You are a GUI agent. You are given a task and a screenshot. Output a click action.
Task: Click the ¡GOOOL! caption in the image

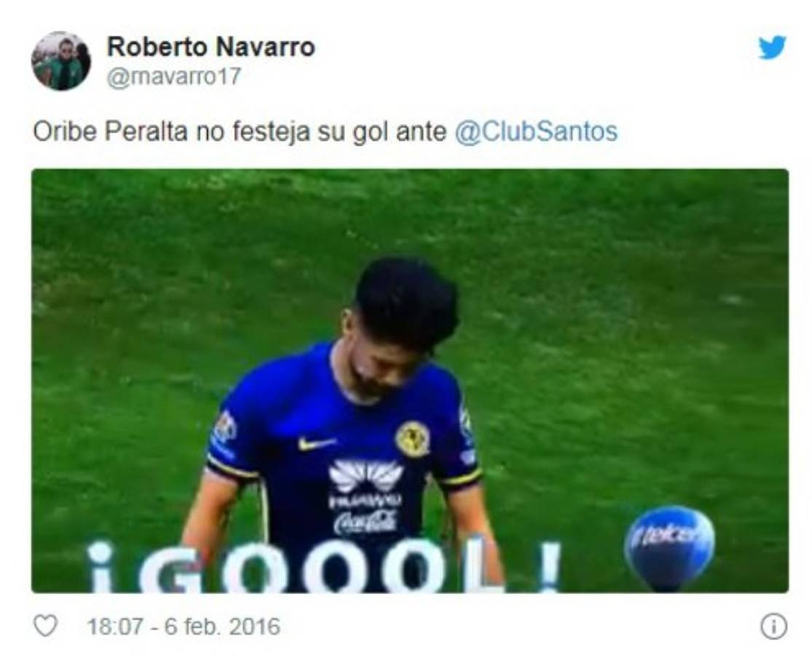(x=324, y=567)
